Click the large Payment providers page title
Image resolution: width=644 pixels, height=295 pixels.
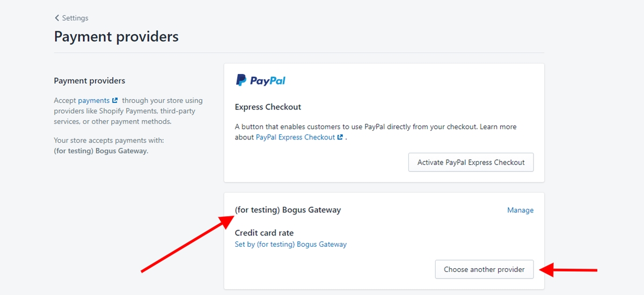(x=116, y=36)
